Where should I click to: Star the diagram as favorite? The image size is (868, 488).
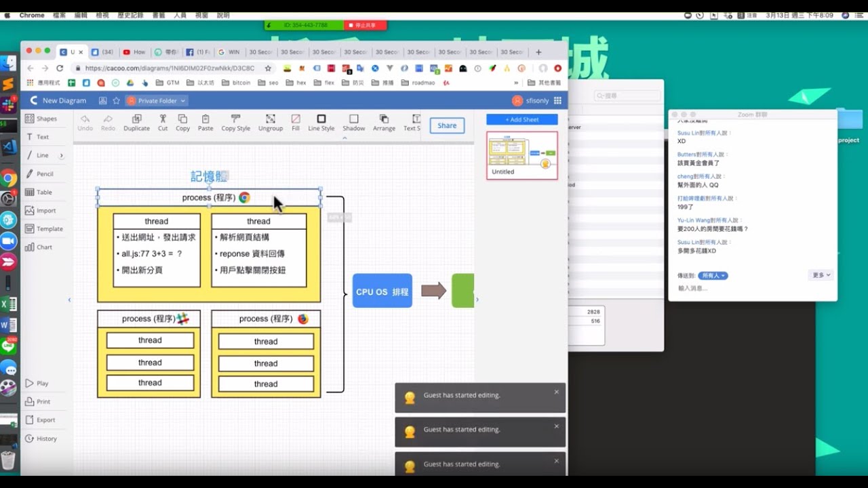[x=116, y=100]
